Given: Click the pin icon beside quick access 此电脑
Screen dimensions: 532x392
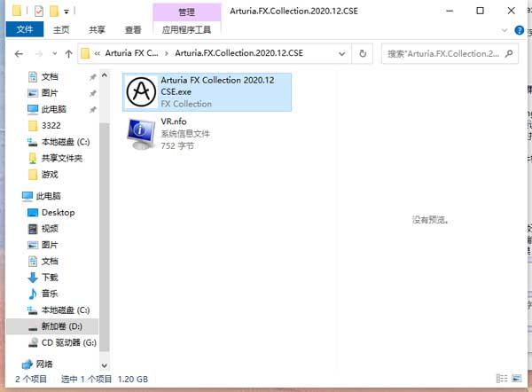Looking at the screenshot, I should click(x=92, y=109).
